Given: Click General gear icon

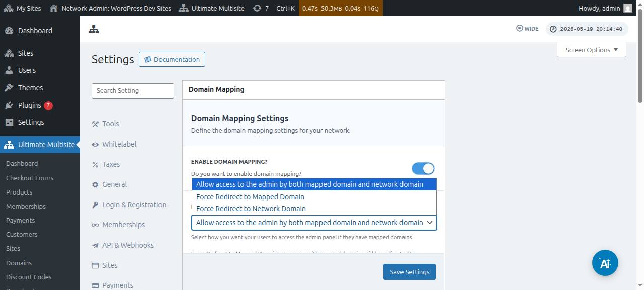Looking at the screenshot, I should pos(95,184).
